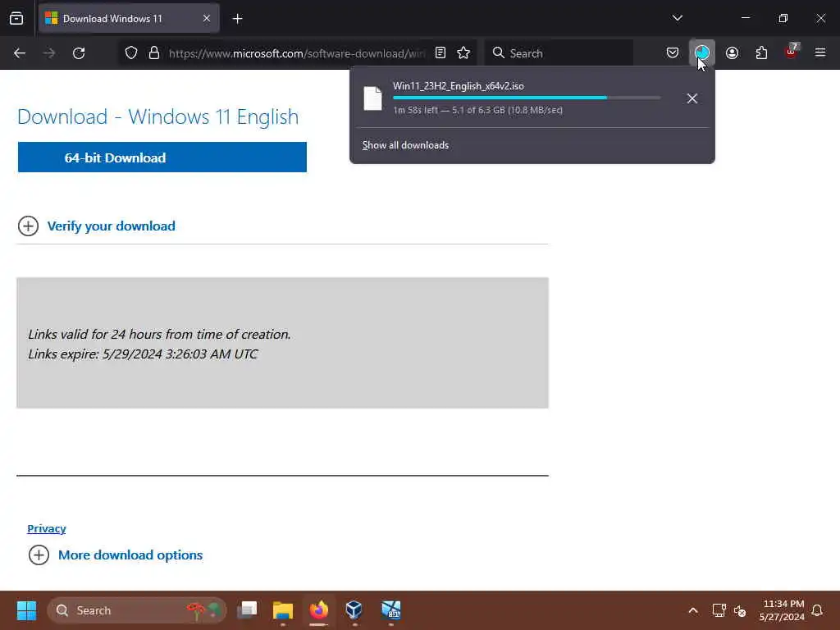Save page to Pocket icon
Viewport: 840px width, 630px height.
coord(673,52)
